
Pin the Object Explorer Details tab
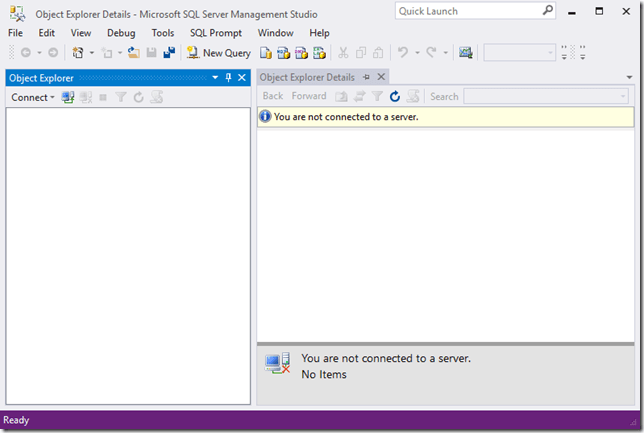click(x=366, y=77)
